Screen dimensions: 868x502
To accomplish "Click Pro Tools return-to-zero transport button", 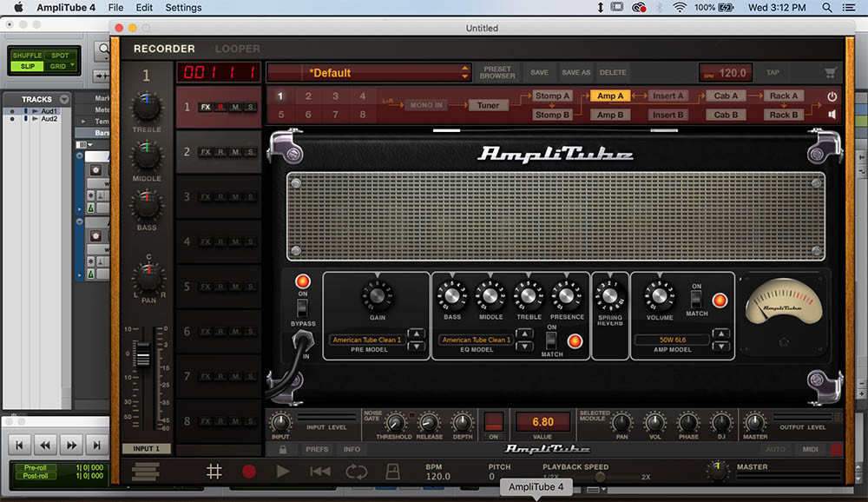I will 19,445.
